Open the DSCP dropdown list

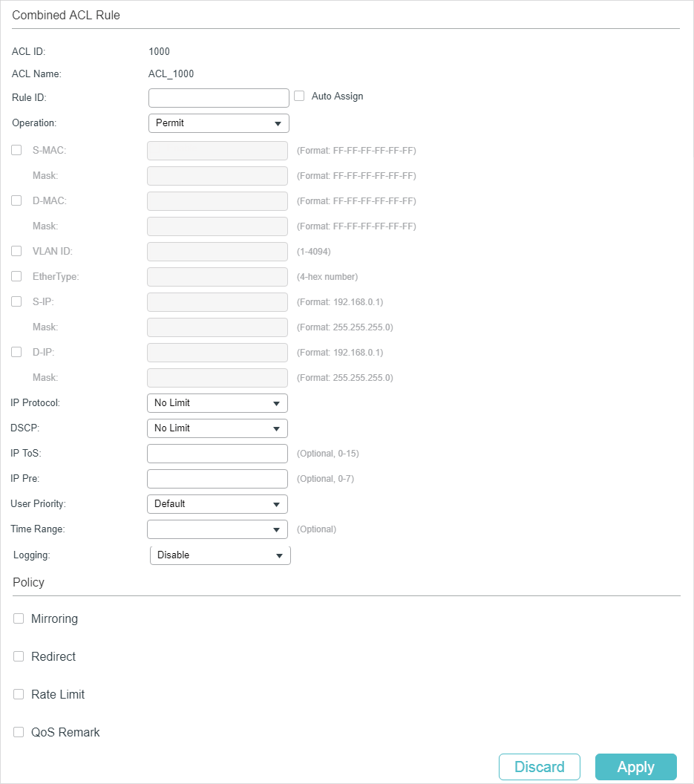217,428
